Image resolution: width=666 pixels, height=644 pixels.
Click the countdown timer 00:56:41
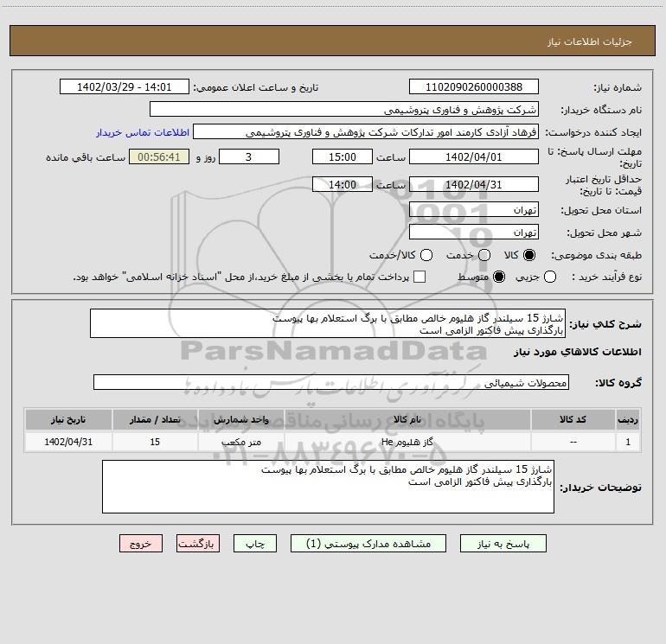pyautogui.click(x=159, y=156)
